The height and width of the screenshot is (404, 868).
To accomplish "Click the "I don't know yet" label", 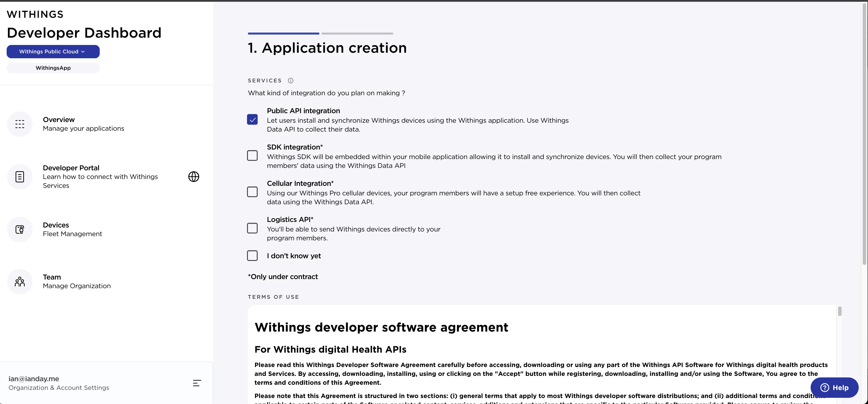I will tap(294, 256).
